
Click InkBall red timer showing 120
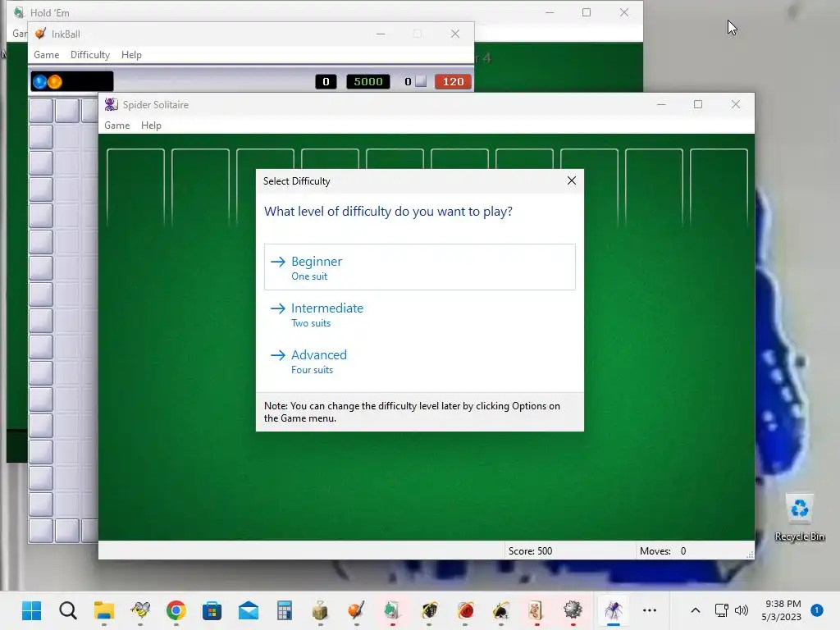453,81
